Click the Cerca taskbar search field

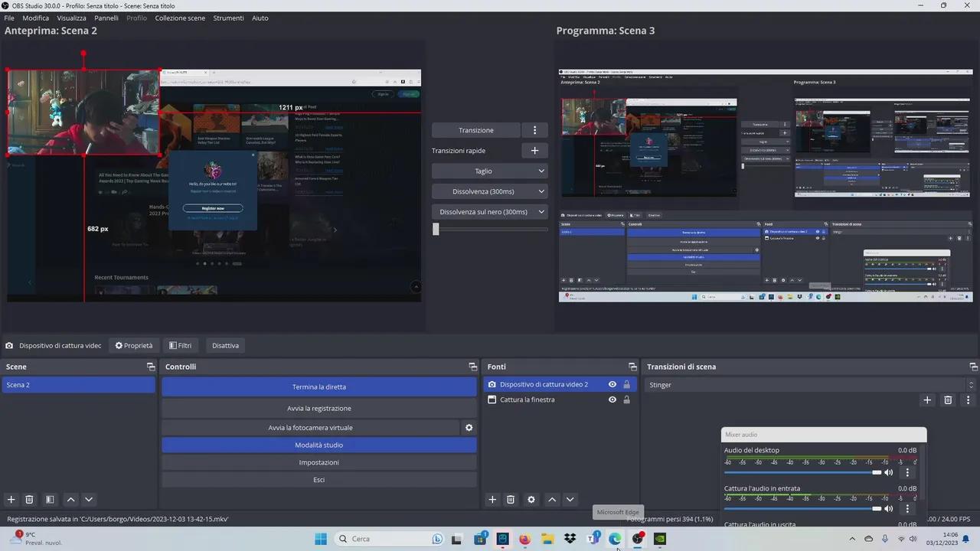tap(389, 539)
